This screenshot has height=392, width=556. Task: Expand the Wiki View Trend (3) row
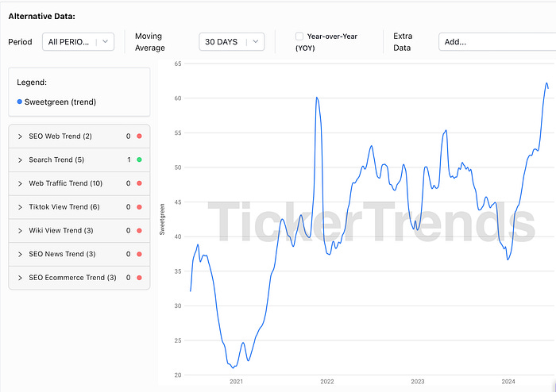click(x=79, y=231)
